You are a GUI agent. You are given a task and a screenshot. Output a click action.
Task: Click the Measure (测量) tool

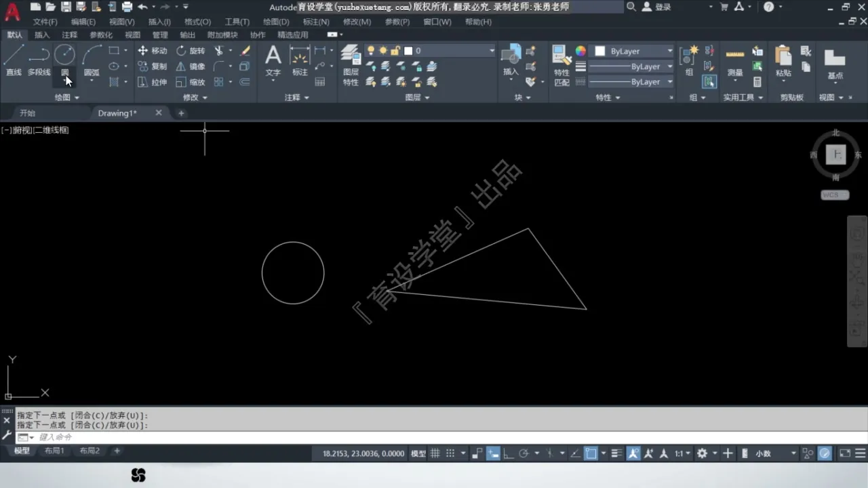(735, 61)
